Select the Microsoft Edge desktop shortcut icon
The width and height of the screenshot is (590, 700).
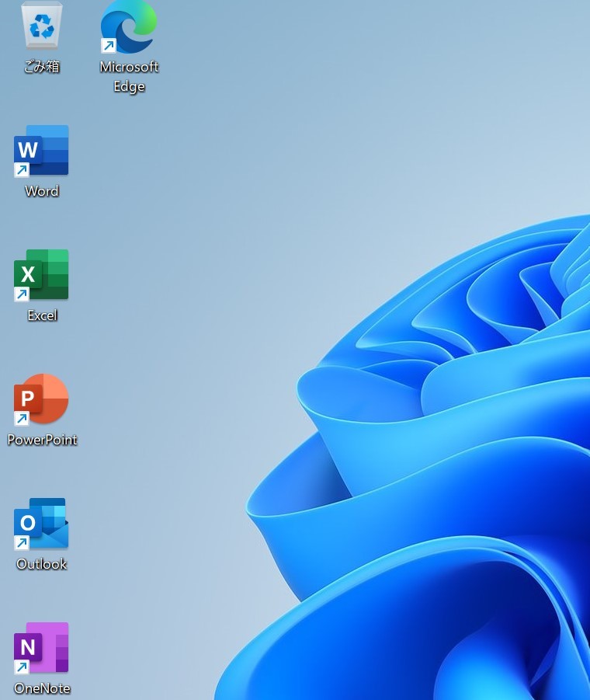[x=128, y=26]
